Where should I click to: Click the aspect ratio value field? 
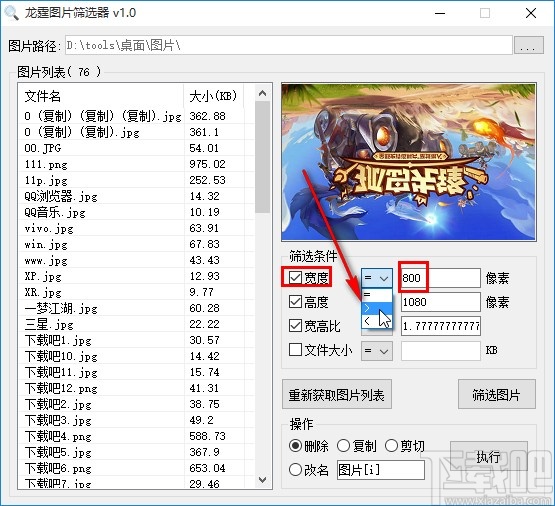pos(441,326)
